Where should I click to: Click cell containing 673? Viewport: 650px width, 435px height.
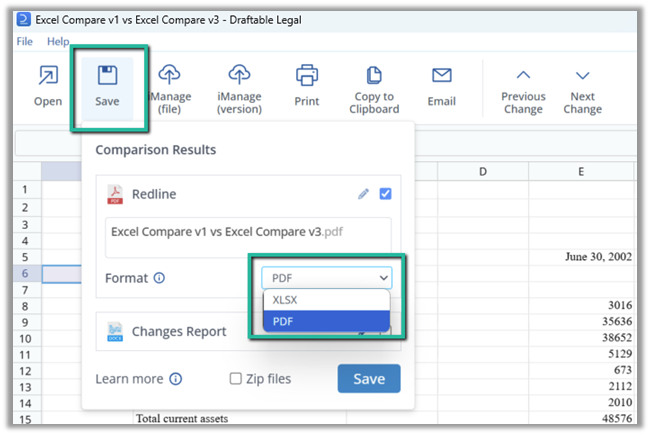(581, 370)
